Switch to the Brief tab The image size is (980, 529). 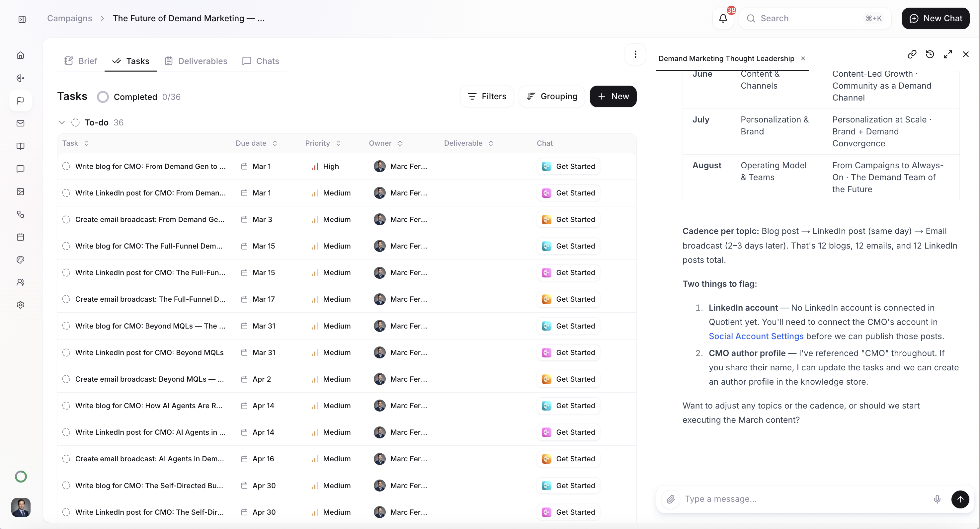(x=81, y=61)
